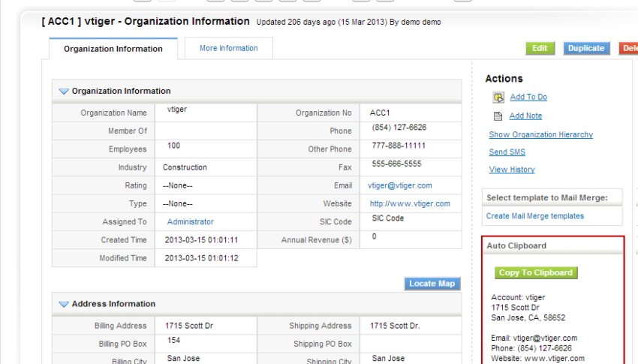Open the Add To Do link
638x364 pixels.
528,97
